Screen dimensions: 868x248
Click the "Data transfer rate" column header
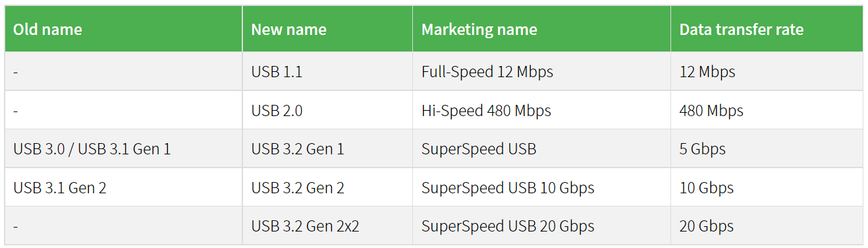click(767, 29)
